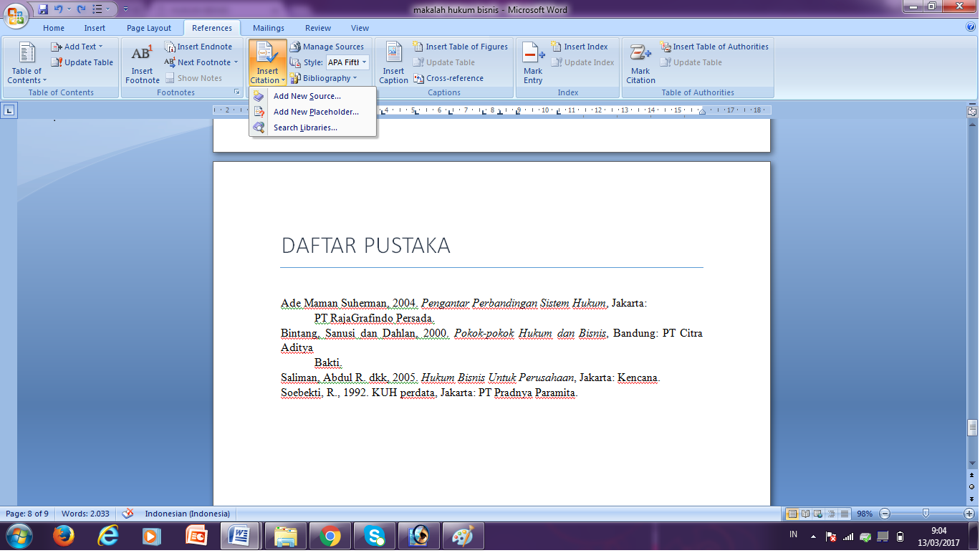Switch to Mailings tab
Image resolution: width=980 pixels, height=553 pixels.
(269, 28)
